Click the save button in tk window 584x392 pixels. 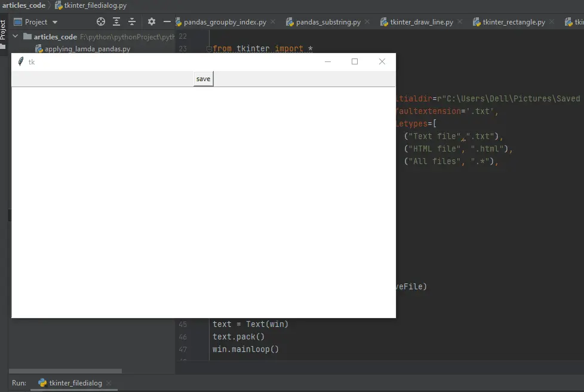(x=204, y=79)
